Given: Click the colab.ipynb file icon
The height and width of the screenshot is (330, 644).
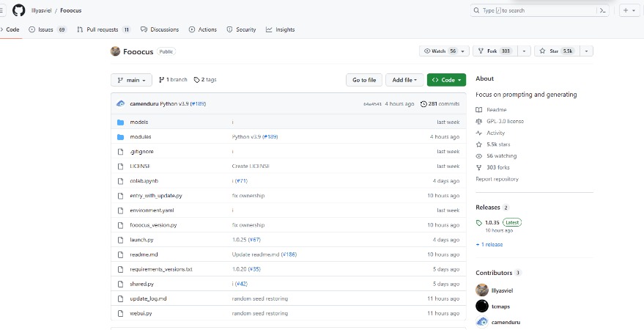Looking at the screenshot, I should [120, 181].
